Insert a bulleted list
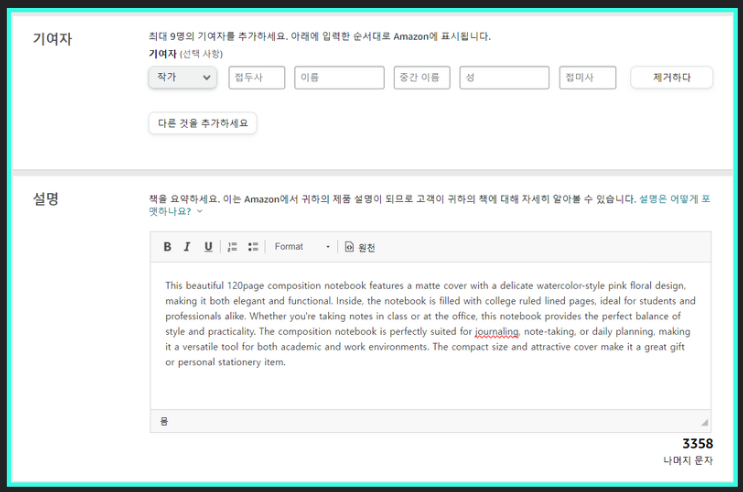Viewport: 743px width, 492px height. (x=253, y=246)
